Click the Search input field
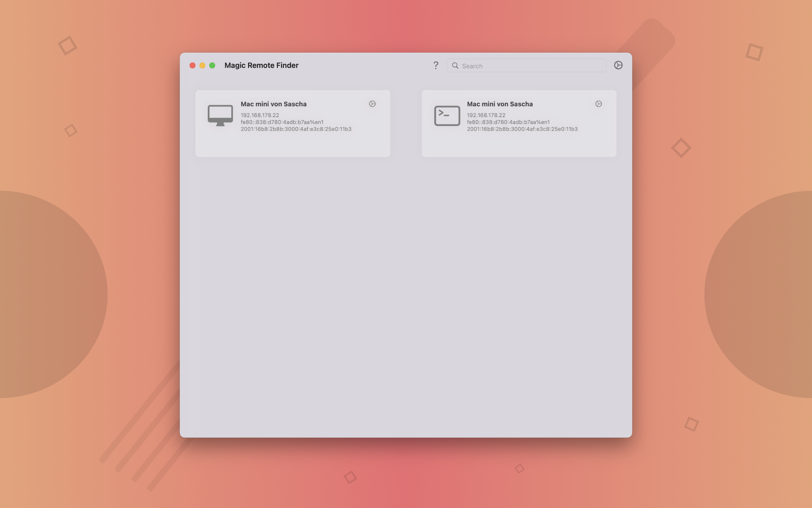Image resolution: width=812 pixels, height=508 pixels. [x=527, y=65]
